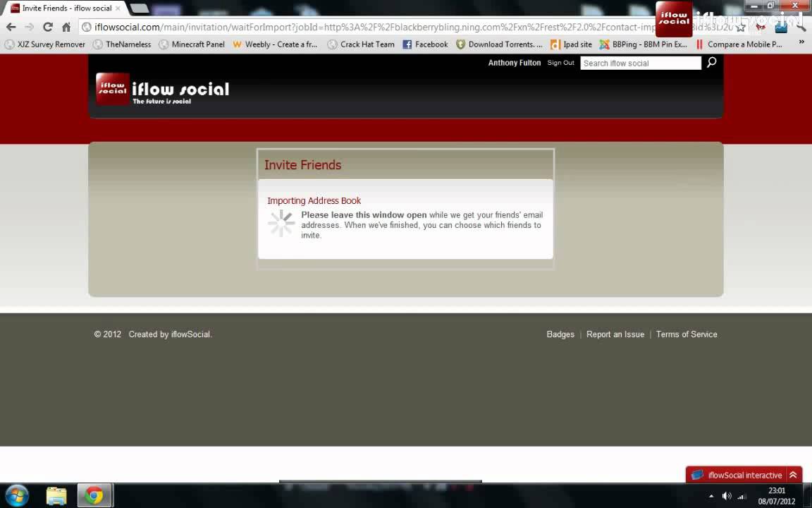Open a new browser tab
Image resolution: width=812 pixels, height=508 pixels.
coord(139,8)
